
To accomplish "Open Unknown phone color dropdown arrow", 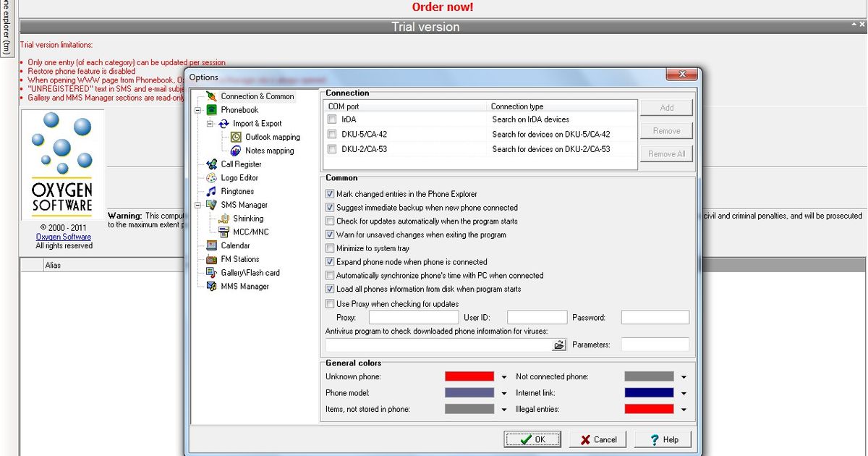I will click(x=504, y=377).
